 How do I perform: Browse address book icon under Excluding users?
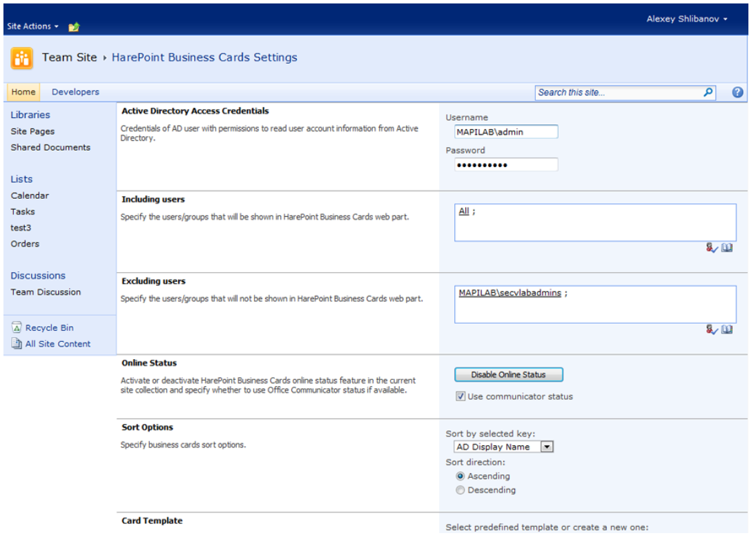[x=727, y=330]
